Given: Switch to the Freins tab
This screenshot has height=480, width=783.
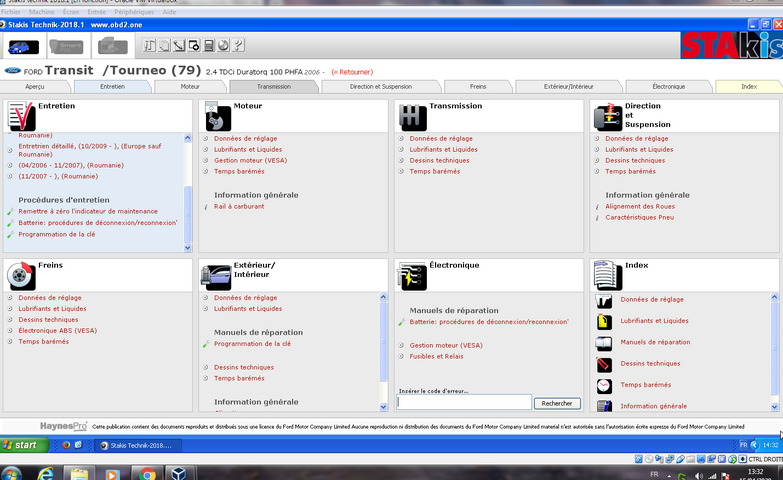Looking at the screenshot, I should [478, 86].
